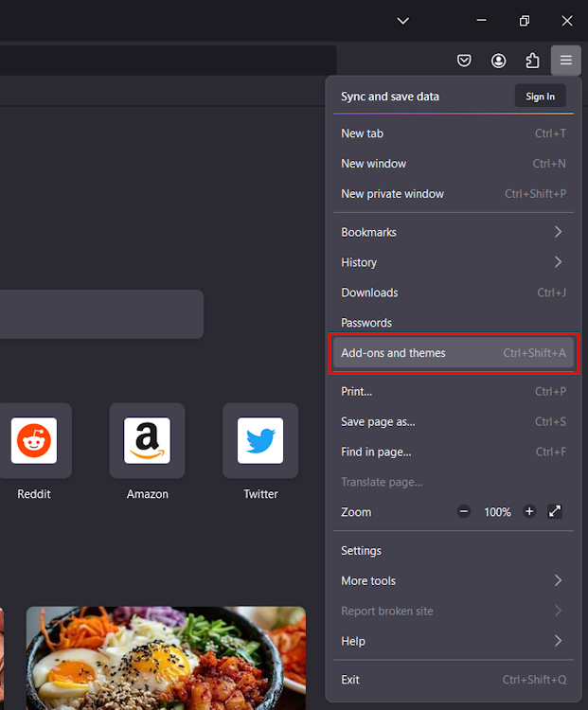The image size is (588, 710).
Task: Expand the History submenu
Action: [x=454, y=262]
